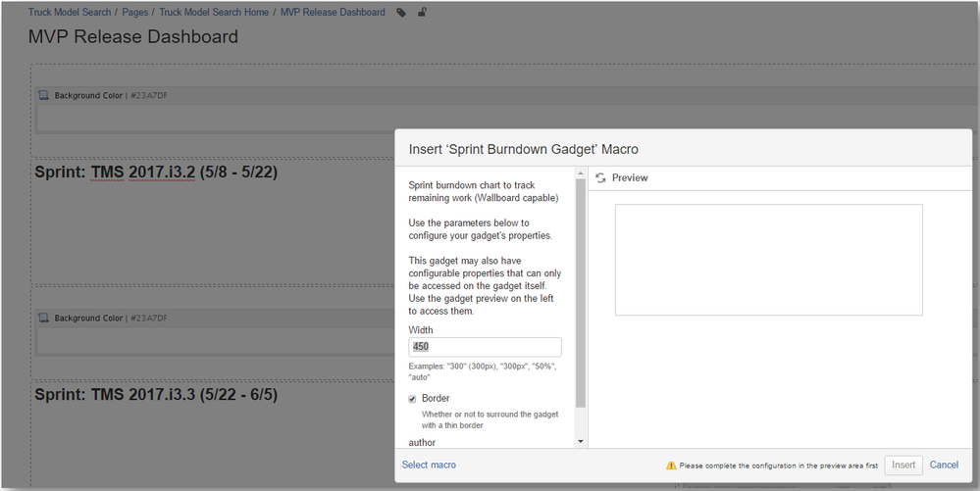Click the labels tag icon in breadcrumb
Screen dimensions: 980x491
click(401, 13)
